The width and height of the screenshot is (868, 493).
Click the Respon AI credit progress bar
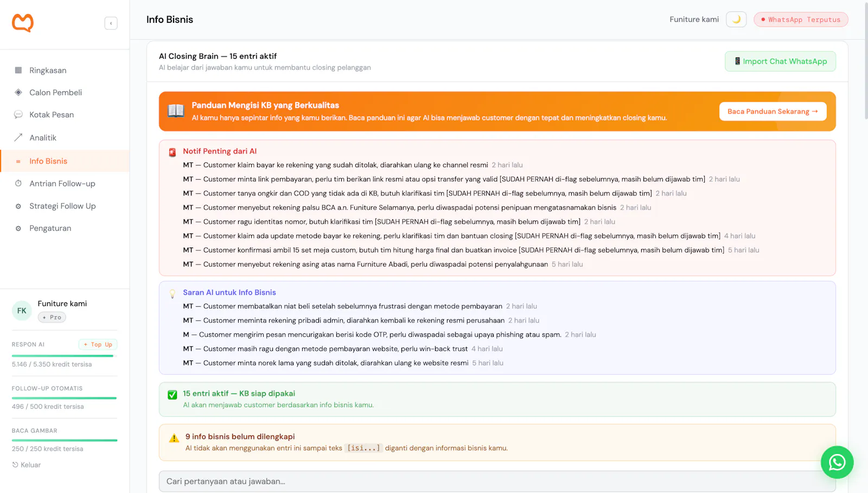coord(65,356)
